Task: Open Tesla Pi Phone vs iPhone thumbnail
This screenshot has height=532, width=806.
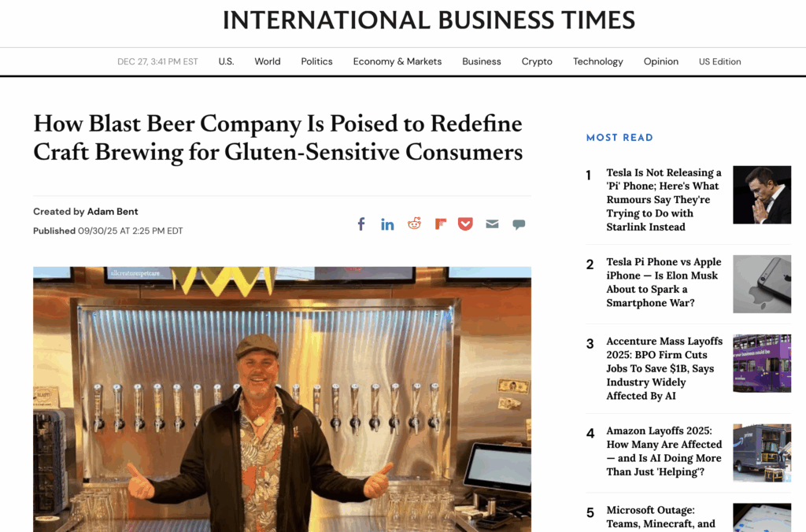Action: 761,284
